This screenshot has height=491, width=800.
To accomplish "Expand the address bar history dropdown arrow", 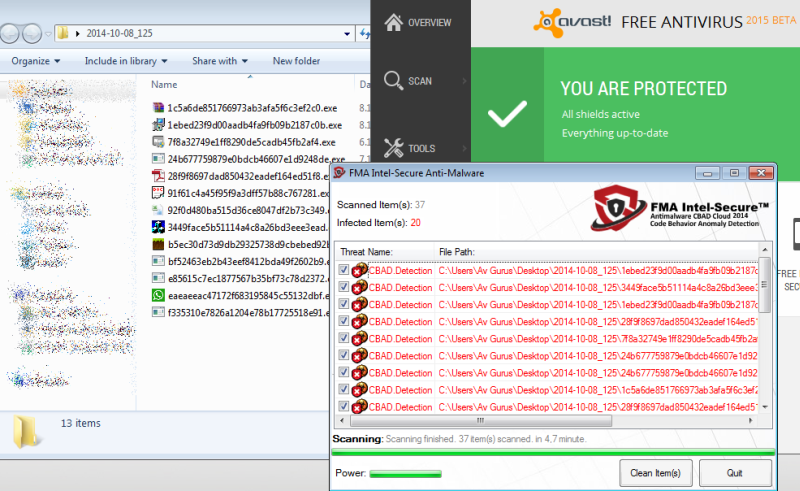I will click(x=347, y=34).
